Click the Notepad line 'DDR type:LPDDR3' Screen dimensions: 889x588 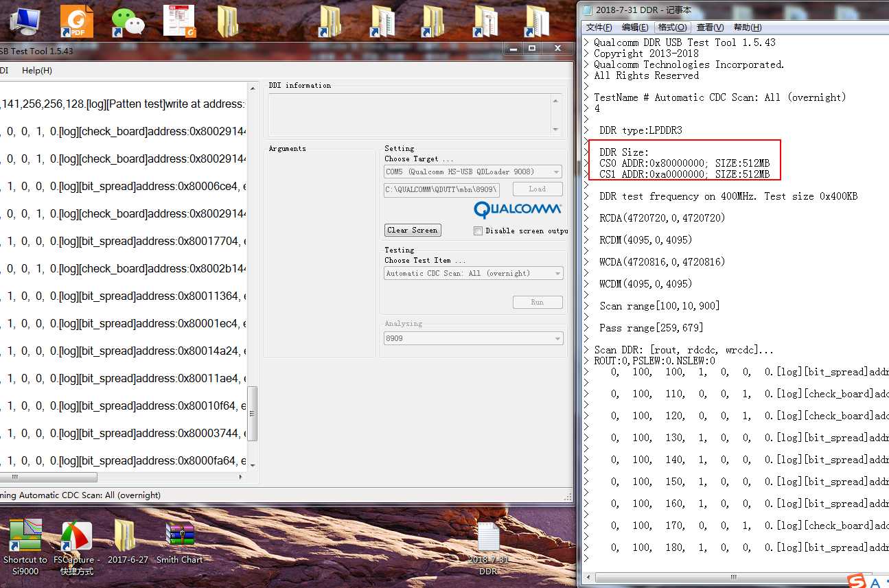(640, 130)
